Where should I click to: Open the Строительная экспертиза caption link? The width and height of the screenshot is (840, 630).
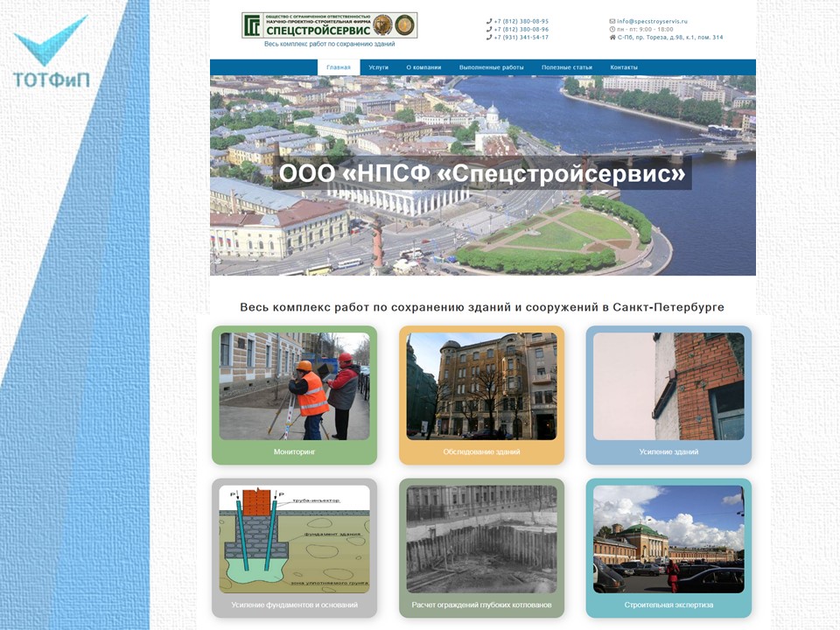click(668, 605)
